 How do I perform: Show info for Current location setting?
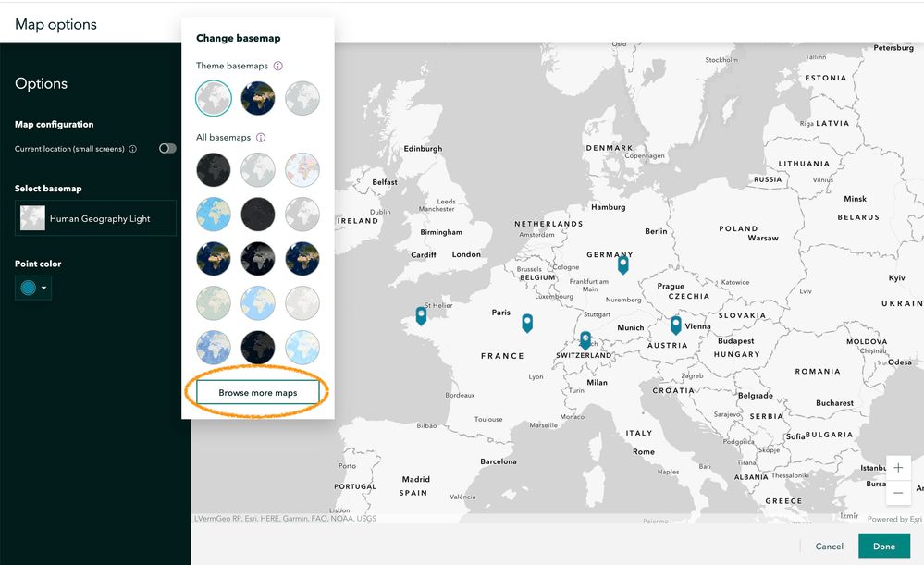coord(132,149)
